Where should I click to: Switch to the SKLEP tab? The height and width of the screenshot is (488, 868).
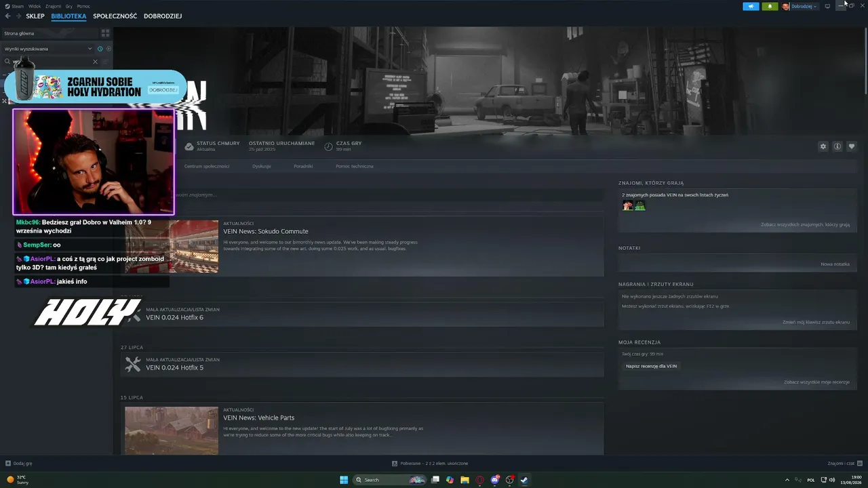pos(35,16)
